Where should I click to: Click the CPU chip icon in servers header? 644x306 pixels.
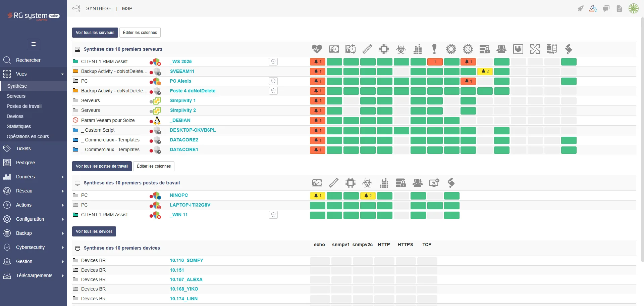coord(384,49)
